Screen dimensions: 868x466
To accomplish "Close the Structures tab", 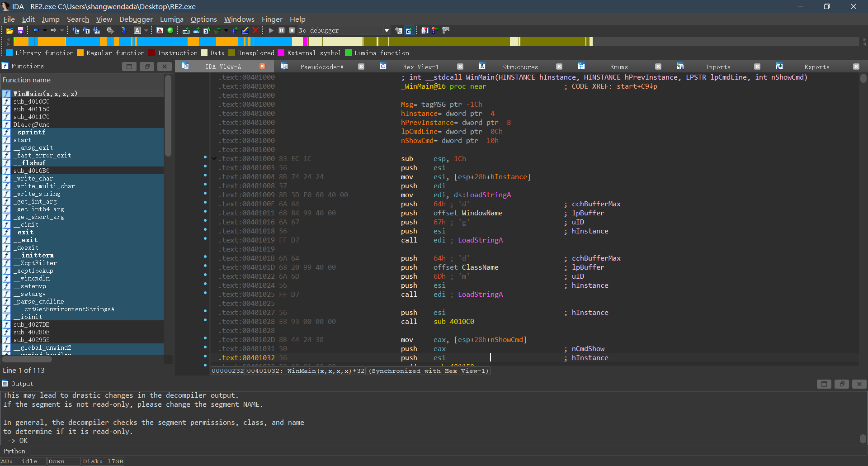I will [559, 66].
